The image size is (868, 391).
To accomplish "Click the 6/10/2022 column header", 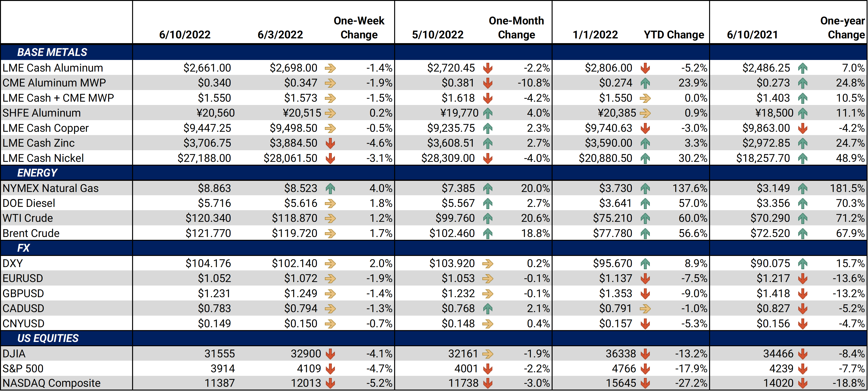I will [x=185, y=35].
